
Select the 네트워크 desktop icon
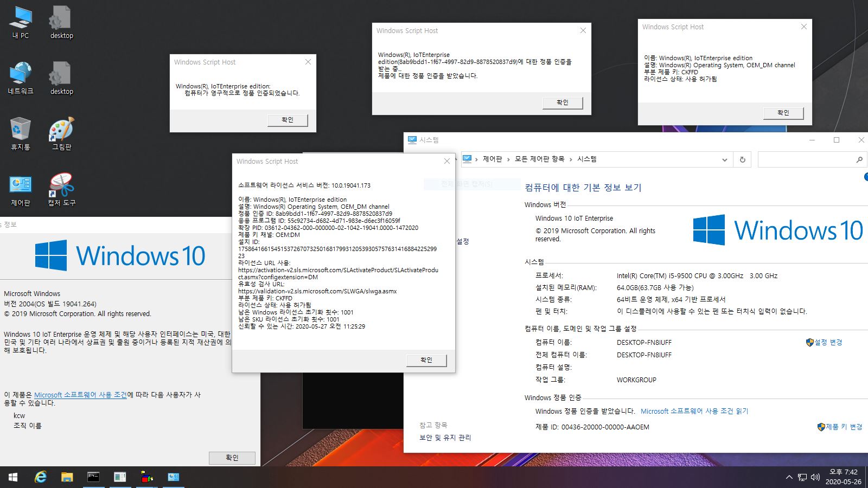tap(21, 79)
